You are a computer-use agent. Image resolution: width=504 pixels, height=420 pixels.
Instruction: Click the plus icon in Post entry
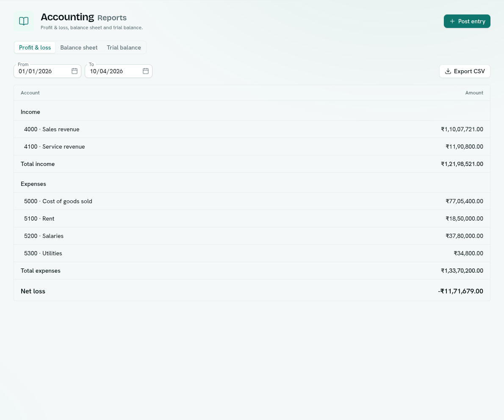[x=452, y=21]
